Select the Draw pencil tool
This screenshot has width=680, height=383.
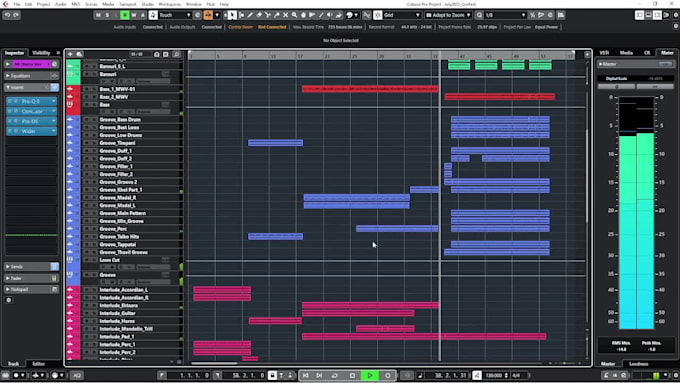tap(250, 15)
